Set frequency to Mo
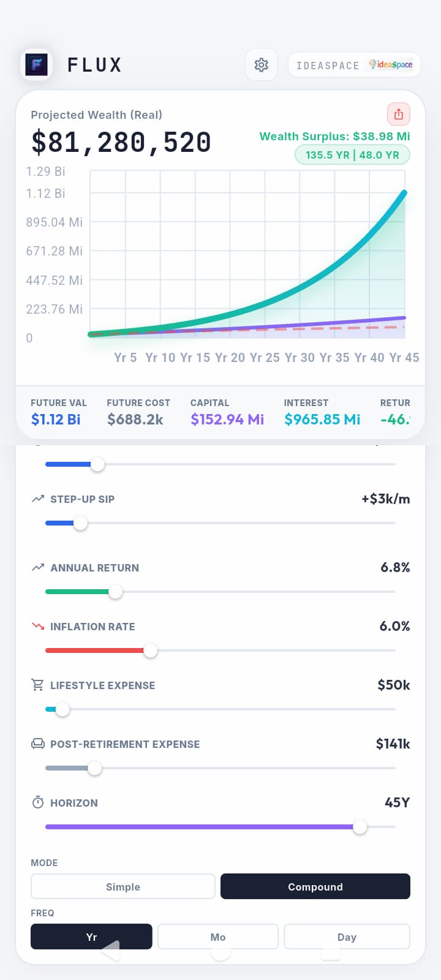This screenshot has width=441, height=980. pyautogui.click(x=218, y=937)
